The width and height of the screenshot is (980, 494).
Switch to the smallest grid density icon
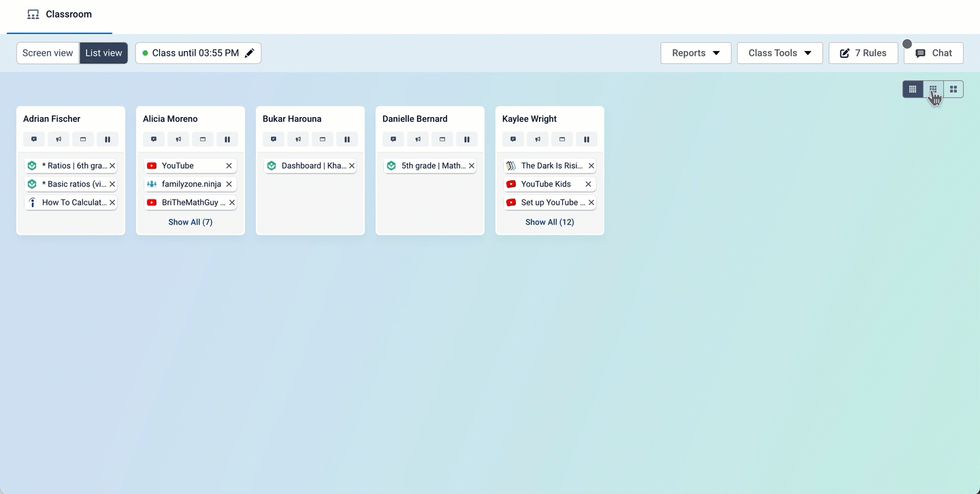913,89
